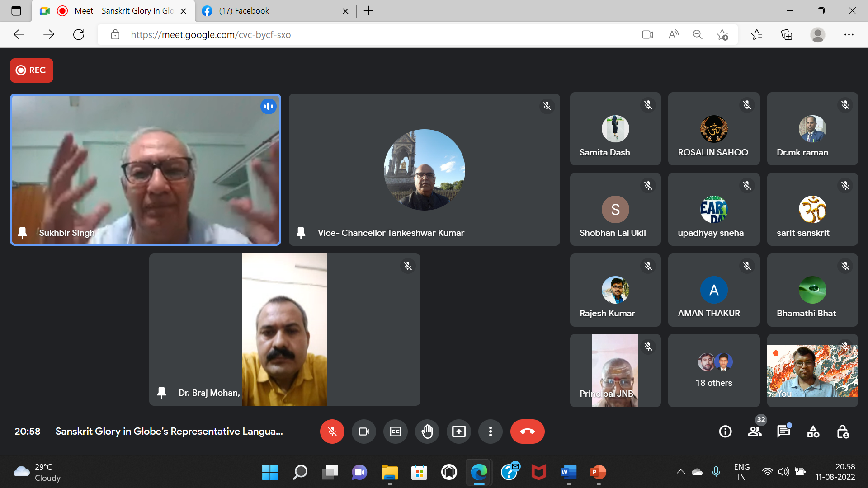
Task: Open meeting details info icon
Action: coord(725,432)
